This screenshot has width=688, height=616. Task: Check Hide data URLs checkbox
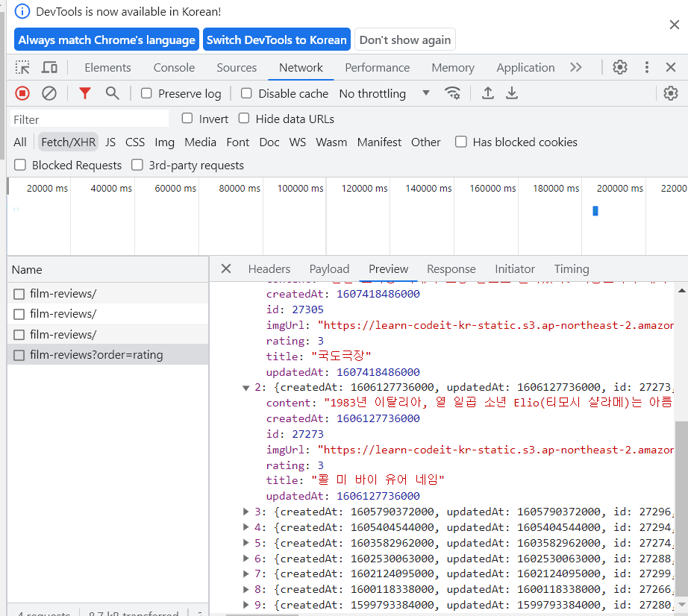coord(244,119)
